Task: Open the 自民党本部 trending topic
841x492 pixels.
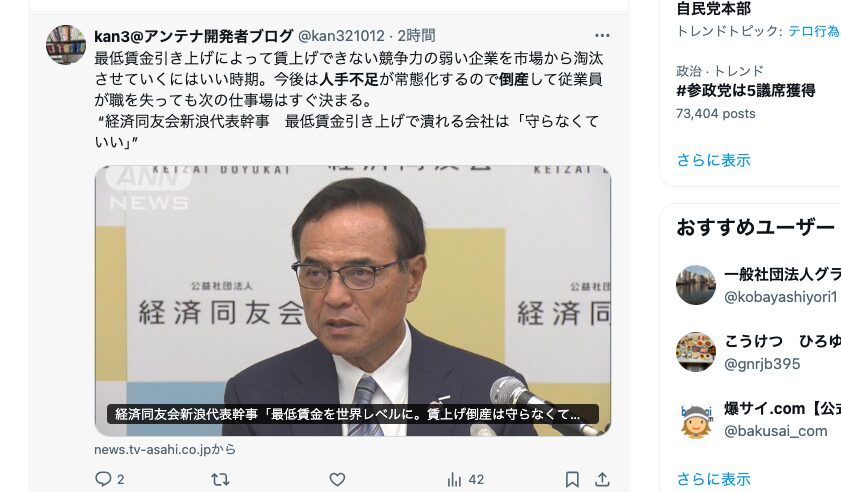Action: (x=713, y=9)
